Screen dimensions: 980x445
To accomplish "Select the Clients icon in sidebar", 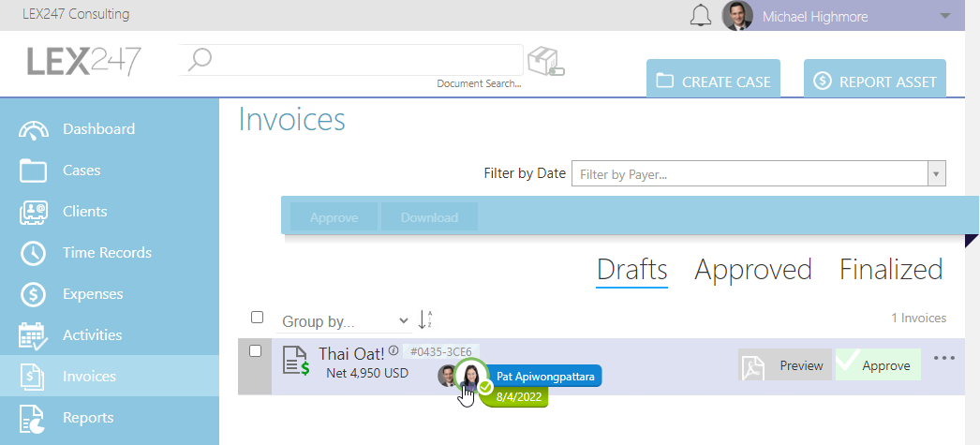I will click(33, 212).
